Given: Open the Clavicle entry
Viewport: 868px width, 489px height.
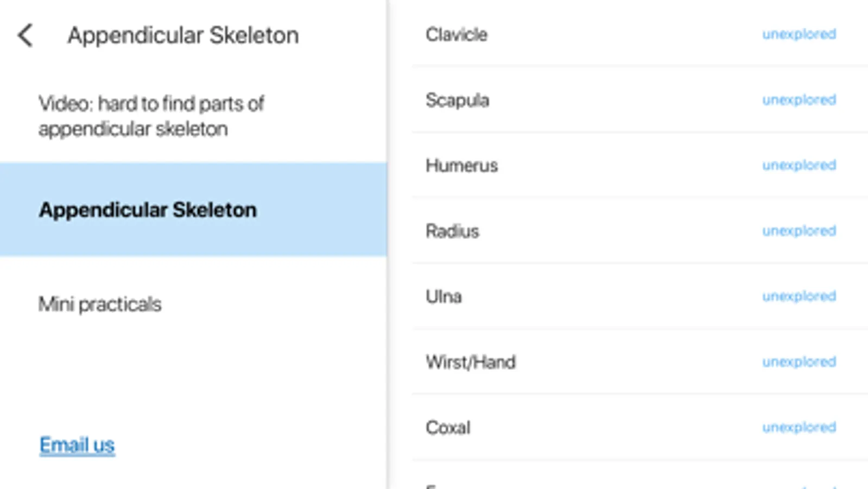Looking at the screenshot, I should click(x=457, y=35).
